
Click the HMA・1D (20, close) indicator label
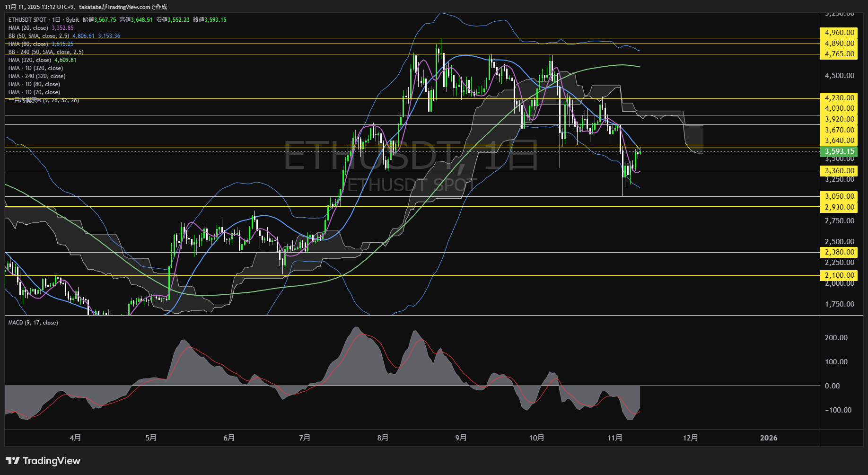pyautogui.click(x=34, y=92)
